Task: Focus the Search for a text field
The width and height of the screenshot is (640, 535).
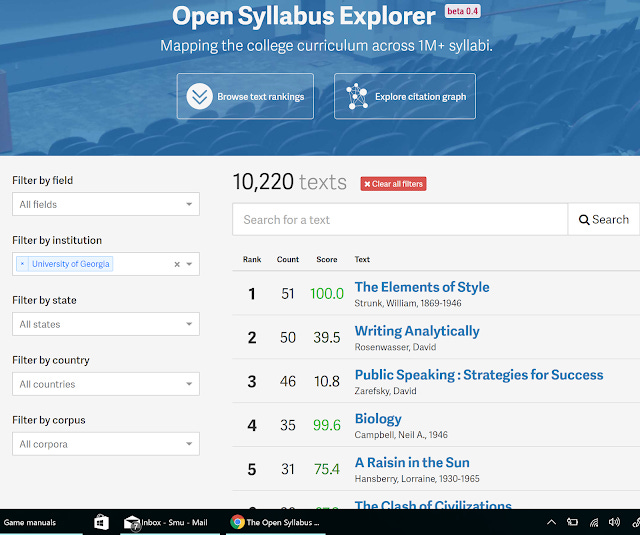Action: tap(400, 220)
